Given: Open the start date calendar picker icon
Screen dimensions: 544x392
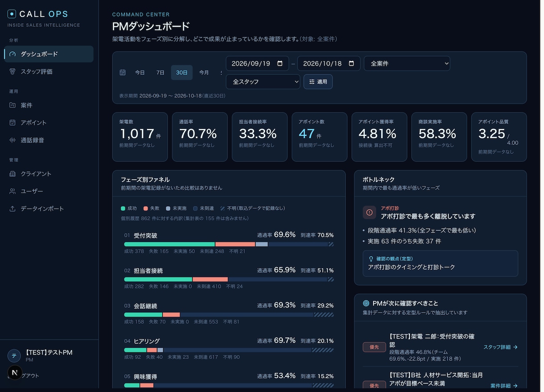Looking at the screenshot, I should [280, 63].
